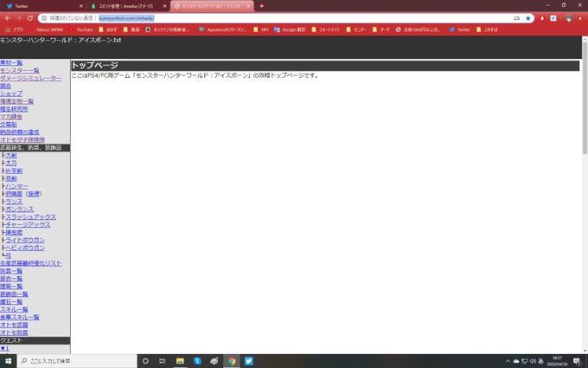Open the モニター bookmark folder
Screen dimensions: 588x368
[356, 29]
